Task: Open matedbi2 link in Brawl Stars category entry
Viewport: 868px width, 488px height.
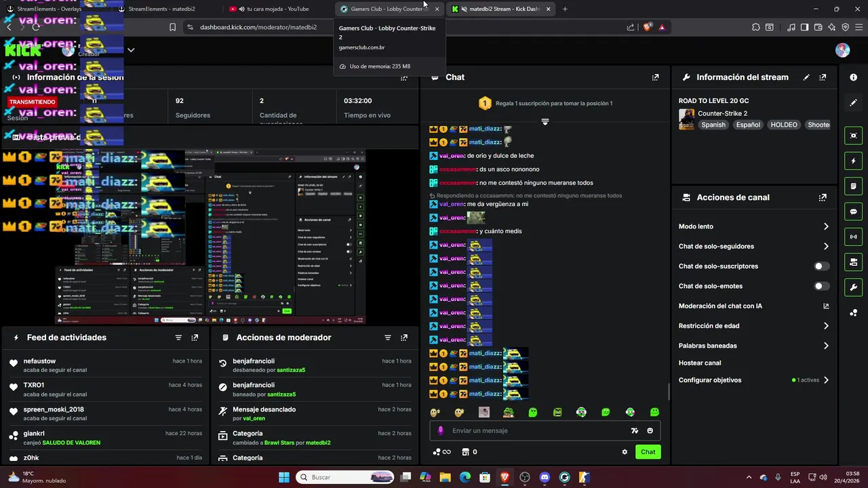Action: tap(318, 443)
